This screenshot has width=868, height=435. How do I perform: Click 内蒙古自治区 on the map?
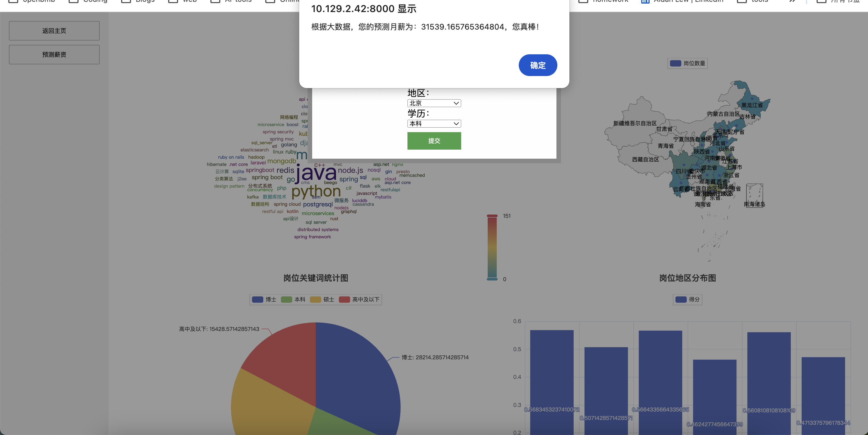(x=723, y=114)
